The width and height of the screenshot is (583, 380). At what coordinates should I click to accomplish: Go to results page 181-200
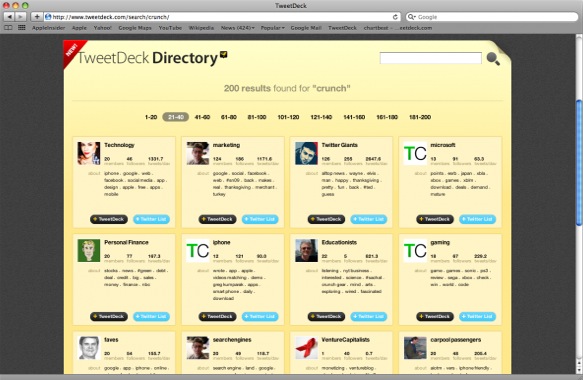(420, 117)
